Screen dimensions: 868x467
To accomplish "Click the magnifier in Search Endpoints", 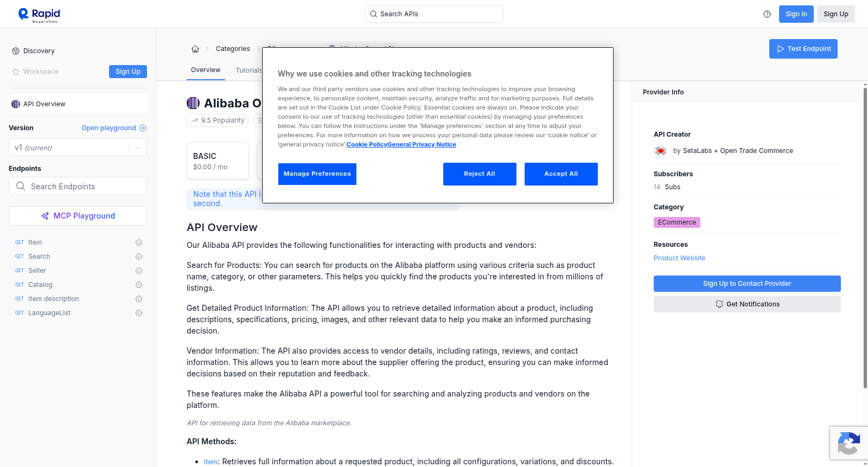I will [21, 186].
